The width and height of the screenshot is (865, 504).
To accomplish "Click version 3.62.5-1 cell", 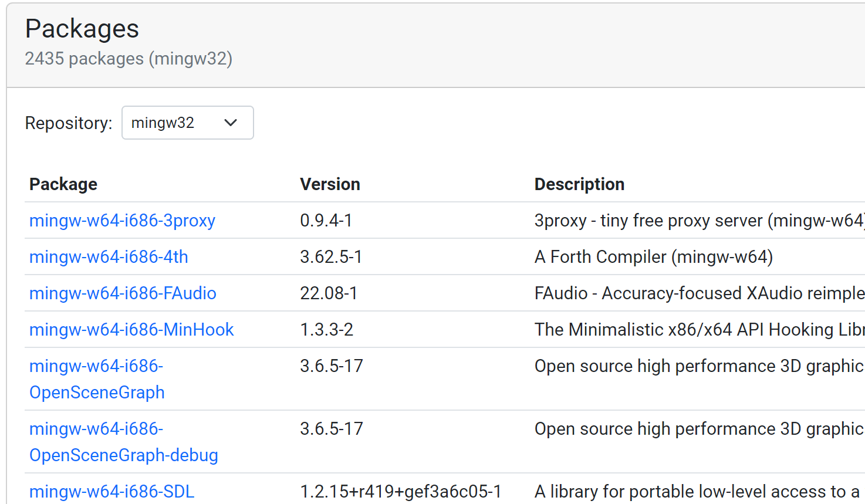I will 331,257.
